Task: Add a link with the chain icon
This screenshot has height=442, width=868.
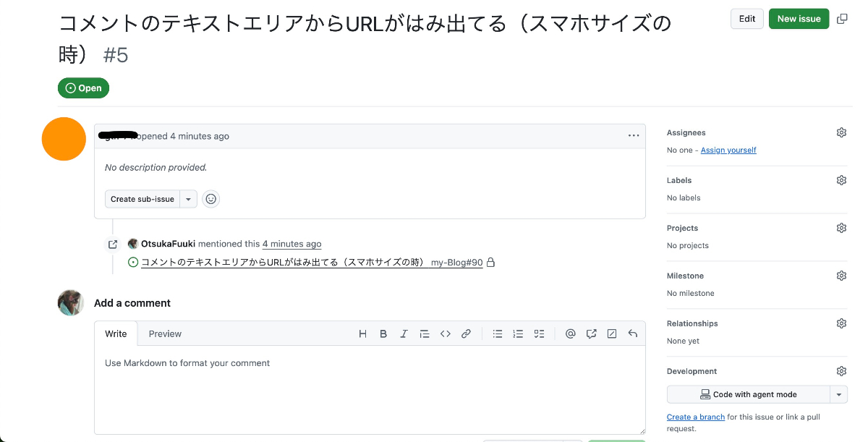Action: tap(466, 334)
